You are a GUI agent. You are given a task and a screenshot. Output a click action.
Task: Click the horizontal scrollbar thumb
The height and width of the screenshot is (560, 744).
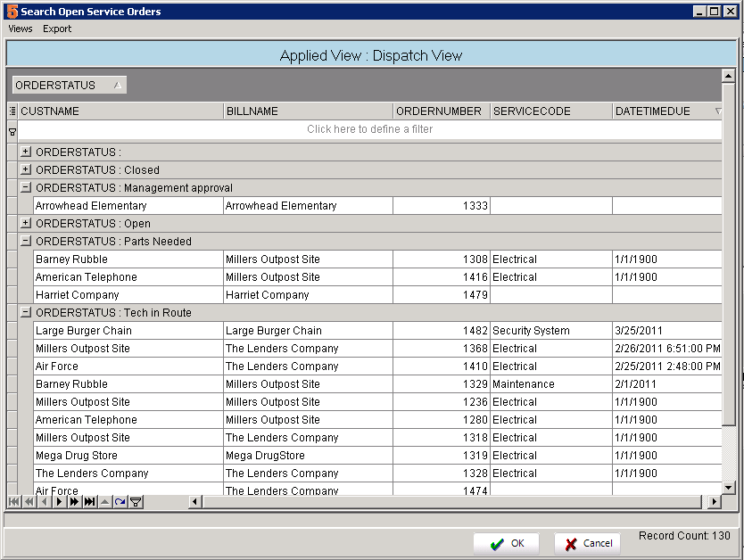[452, 502]
